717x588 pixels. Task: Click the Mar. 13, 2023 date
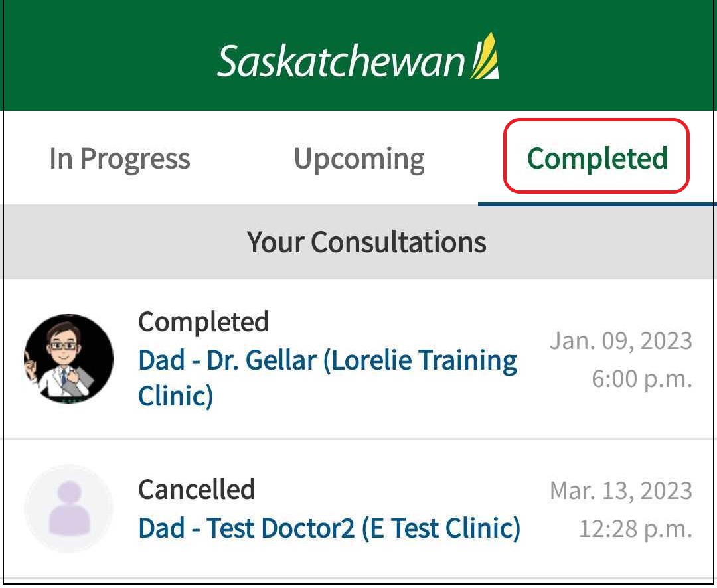pyautogui.click(x=621, y=491)
